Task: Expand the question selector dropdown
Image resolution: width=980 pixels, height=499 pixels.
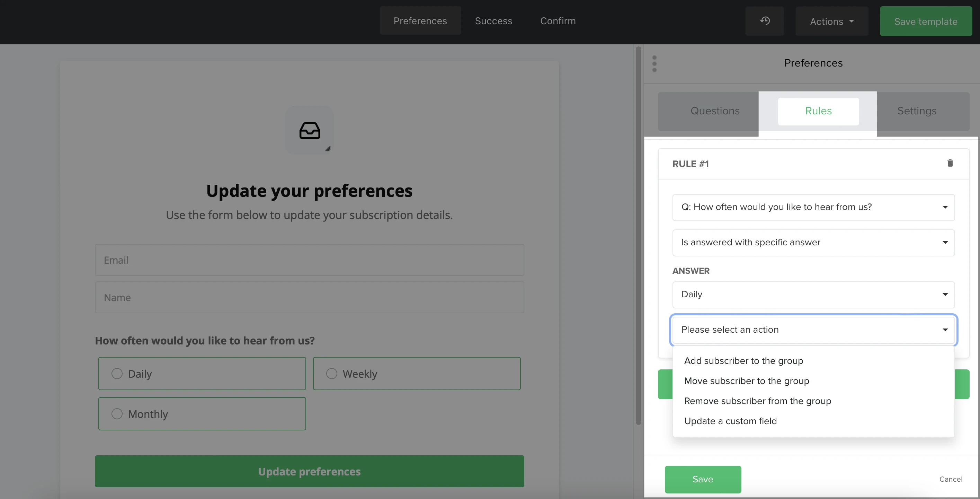Action: (813, 207)
